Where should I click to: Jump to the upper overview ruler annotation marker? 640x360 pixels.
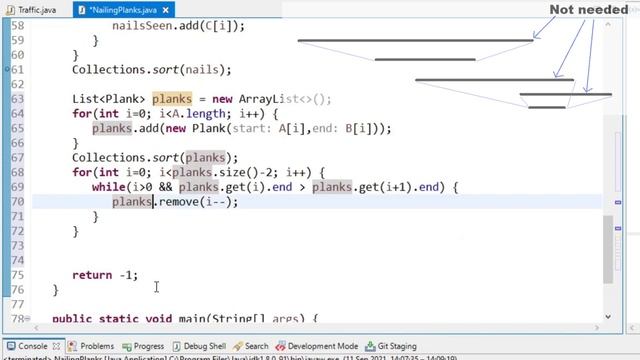pyautogui.click(x=618, y=202)
